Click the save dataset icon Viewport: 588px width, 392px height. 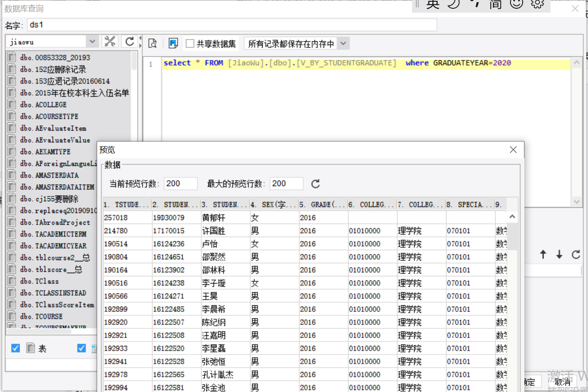tap(173, 43)
